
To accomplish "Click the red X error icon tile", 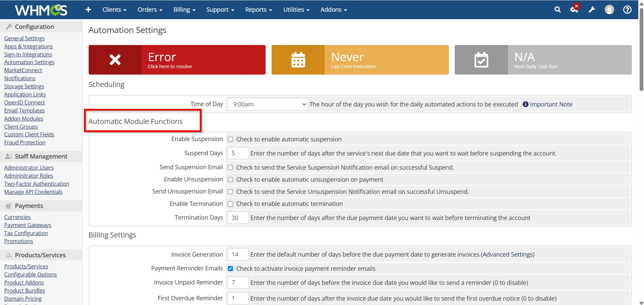I will 115,60.
